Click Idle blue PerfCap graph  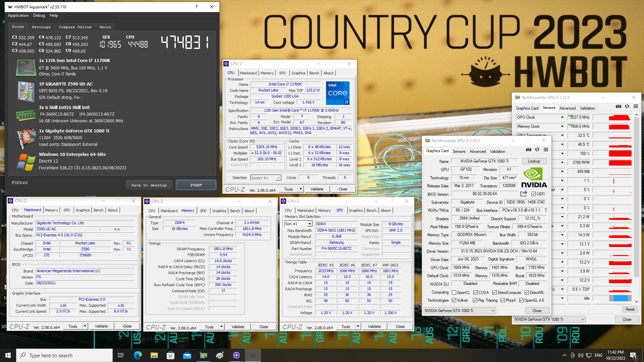pyautogui.click(x=620, y=298)
